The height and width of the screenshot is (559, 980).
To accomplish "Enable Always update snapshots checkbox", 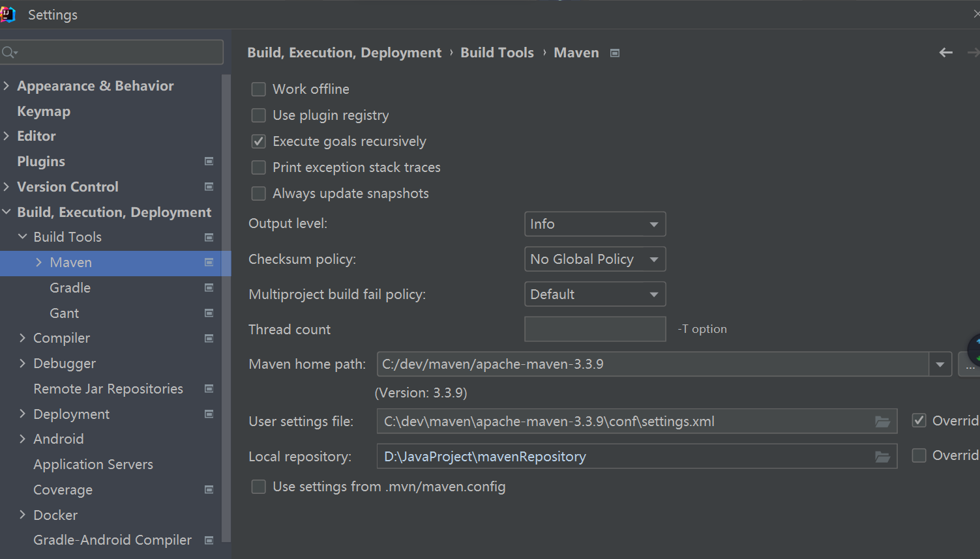I will tap(259, 193).
